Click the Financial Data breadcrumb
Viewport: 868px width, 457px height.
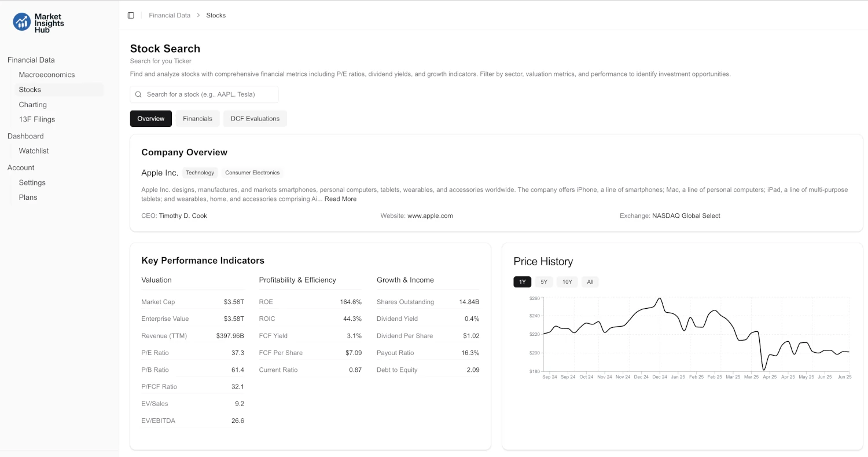(170, 15)
